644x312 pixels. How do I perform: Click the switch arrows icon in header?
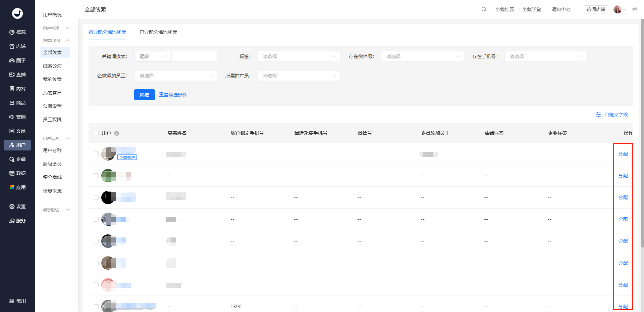635,9
